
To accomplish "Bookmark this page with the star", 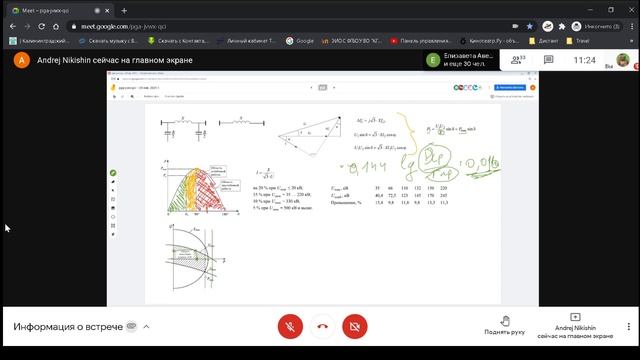I will (529, 27).
